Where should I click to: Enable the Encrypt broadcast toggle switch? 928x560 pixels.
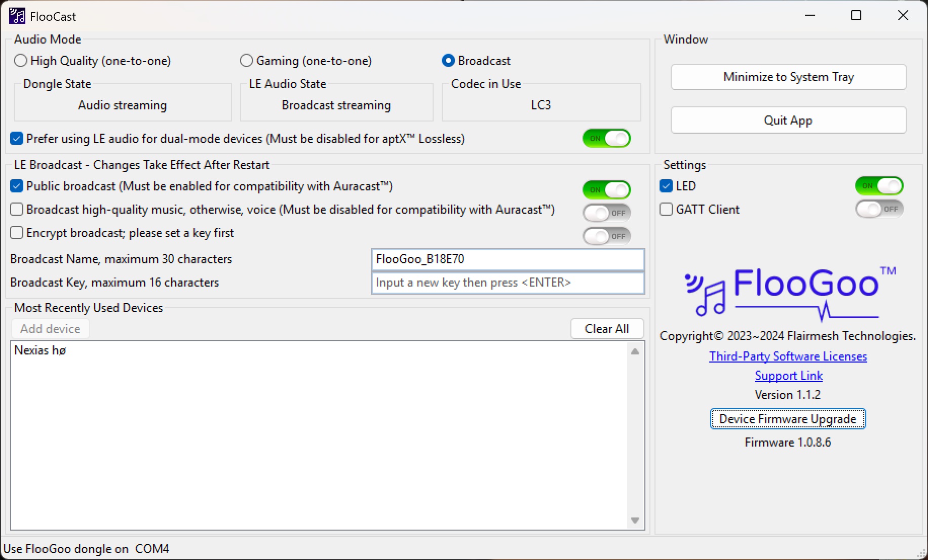(x=606, y=236)
